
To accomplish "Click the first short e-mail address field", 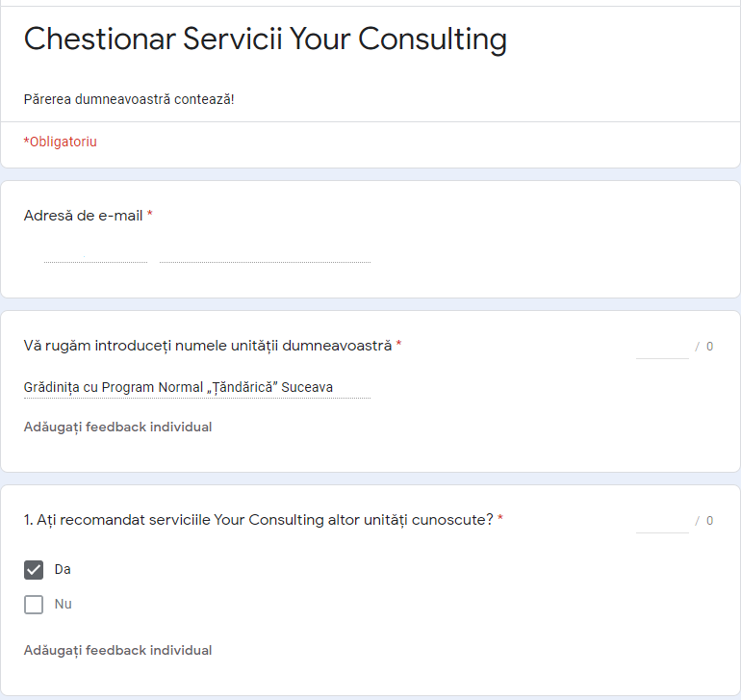I will click(95, 251).
